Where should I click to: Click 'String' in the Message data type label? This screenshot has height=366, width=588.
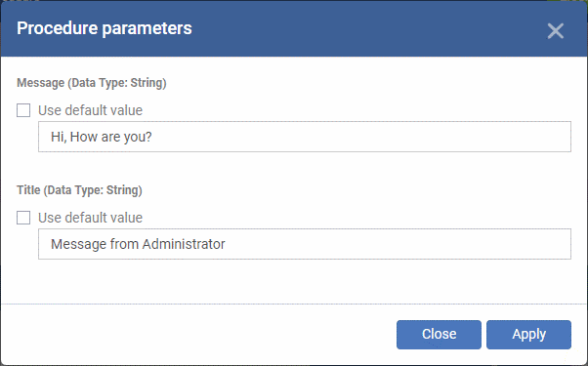[148, 83]
